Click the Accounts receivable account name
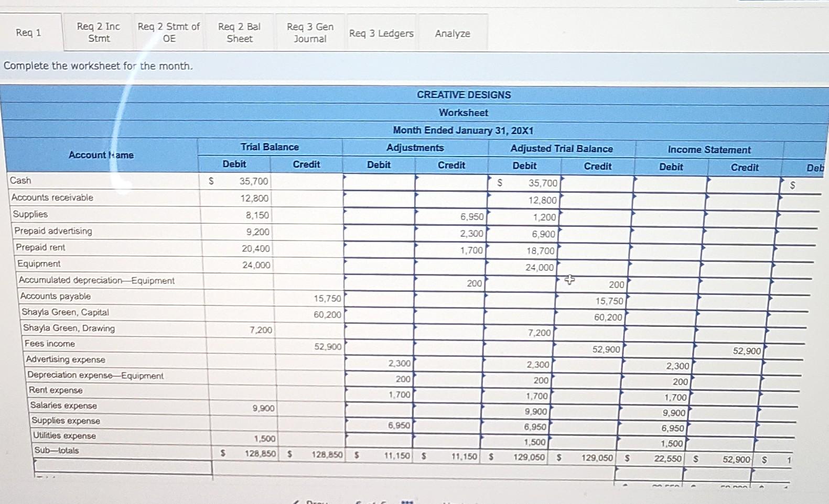Viewport: 829px width, 504px height. (x=52, y=197)
